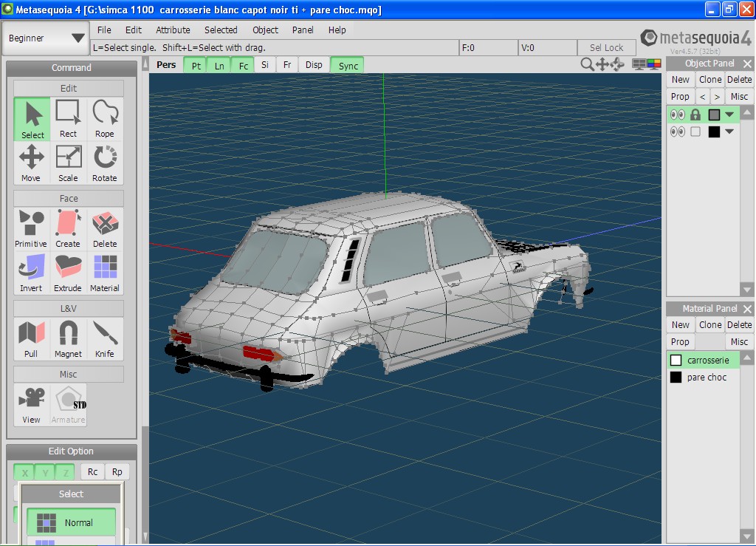
Task: Toggle Fc face display
Action: click(x=244, y=66)
